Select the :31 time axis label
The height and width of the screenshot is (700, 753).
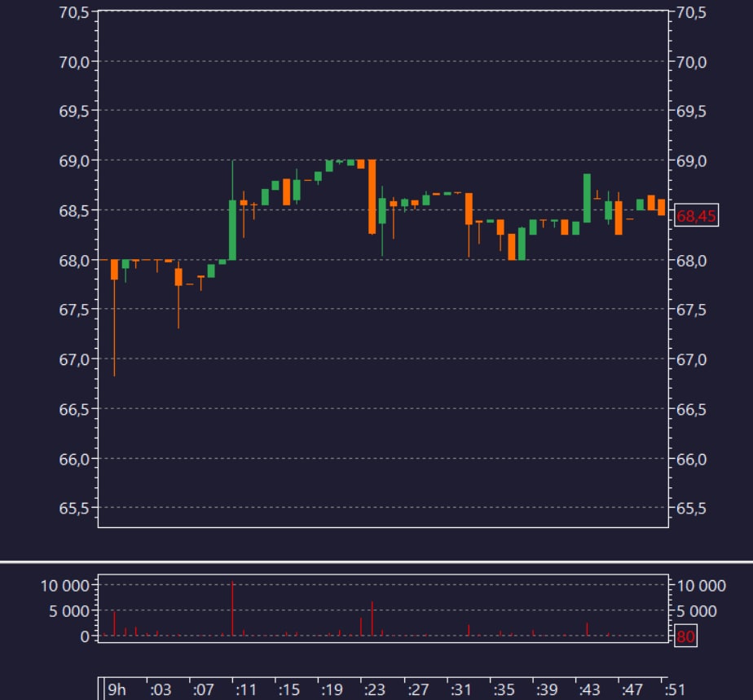pos(460,689)
